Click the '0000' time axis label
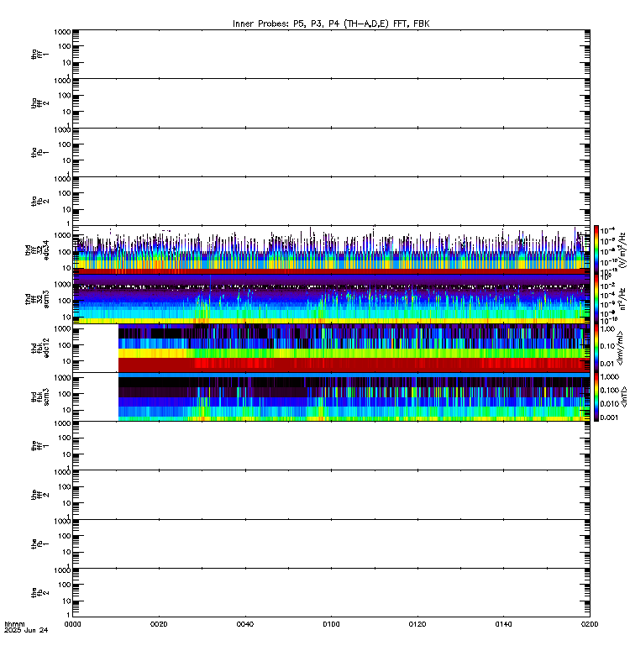630x672 pixels. (x=72, y=624)
